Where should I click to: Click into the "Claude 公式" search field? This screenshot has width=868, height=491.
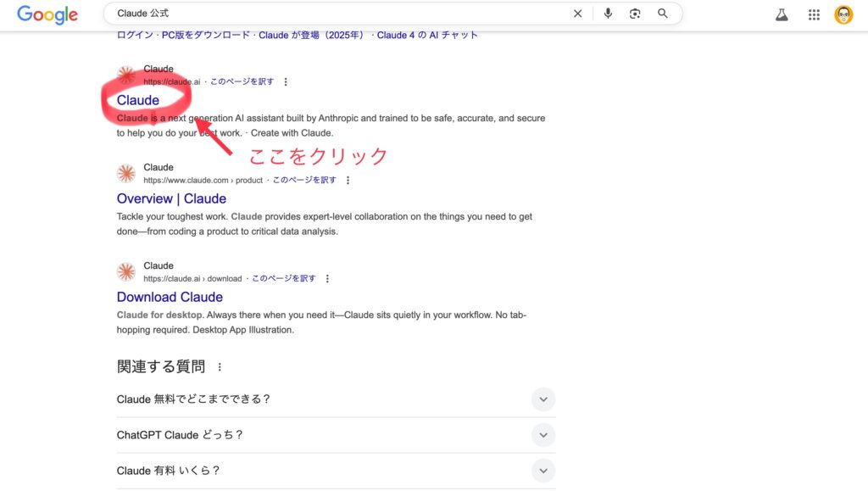339,14
